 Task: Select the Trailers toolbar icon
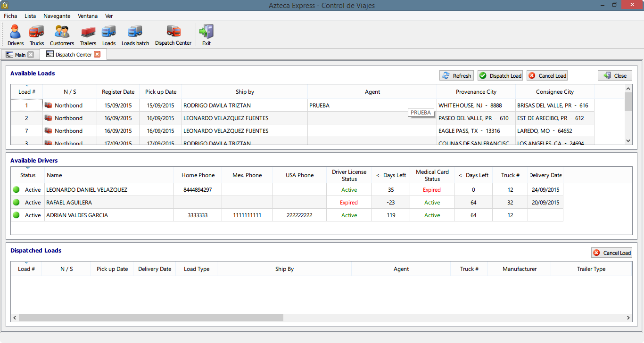(88, 35)
